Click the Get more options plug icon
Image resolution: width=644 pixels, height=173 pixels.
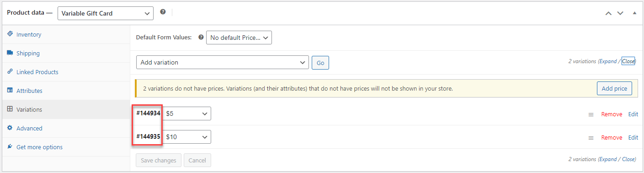click(10, 147)
